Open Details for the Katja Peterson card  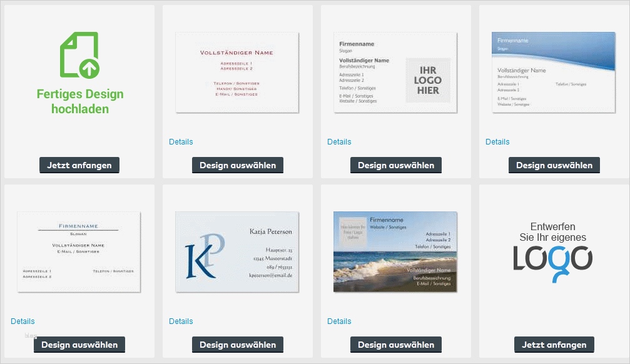pyautogui.click(x=181, y=321)
